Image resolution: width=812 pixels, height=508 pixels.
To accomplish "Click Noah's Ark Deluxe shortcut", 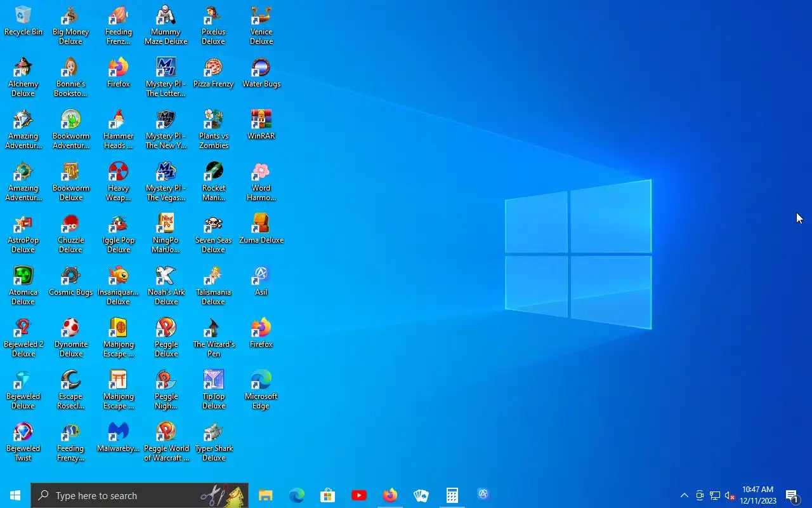I will point(166,286).
